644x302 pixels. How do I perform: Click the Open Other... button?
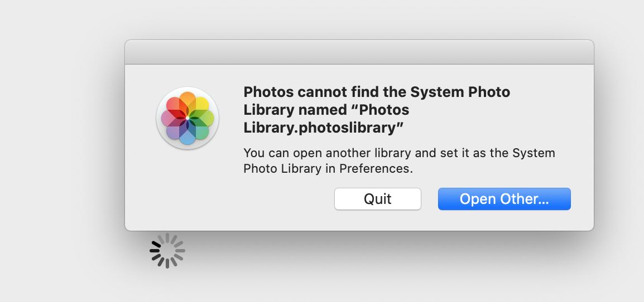504,199
